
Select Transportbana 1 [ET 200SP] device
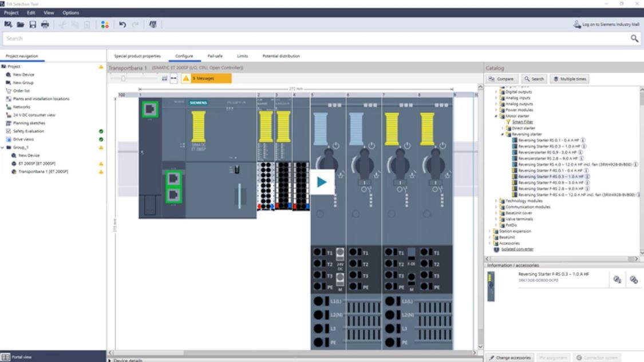(x=43, y=172)
